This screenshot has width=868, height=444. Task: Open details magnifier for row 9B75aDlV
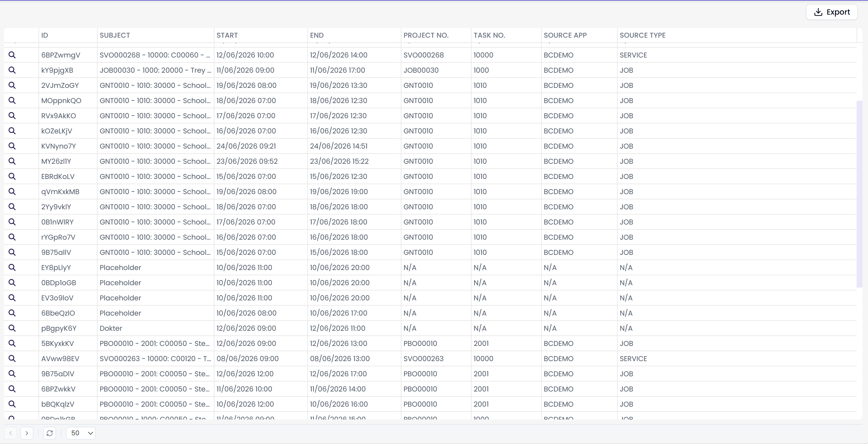(x=12, y=373)
